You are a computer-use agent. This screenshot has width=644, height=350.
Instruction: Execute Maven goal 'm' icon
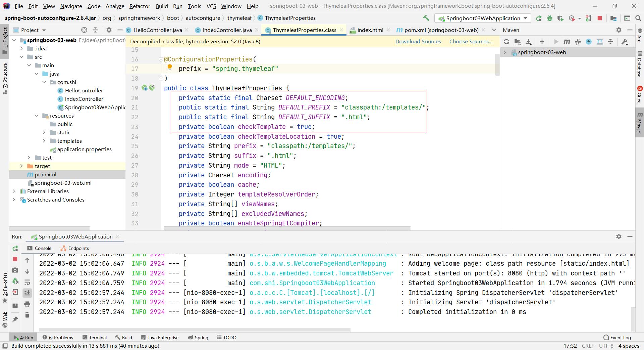567,42
